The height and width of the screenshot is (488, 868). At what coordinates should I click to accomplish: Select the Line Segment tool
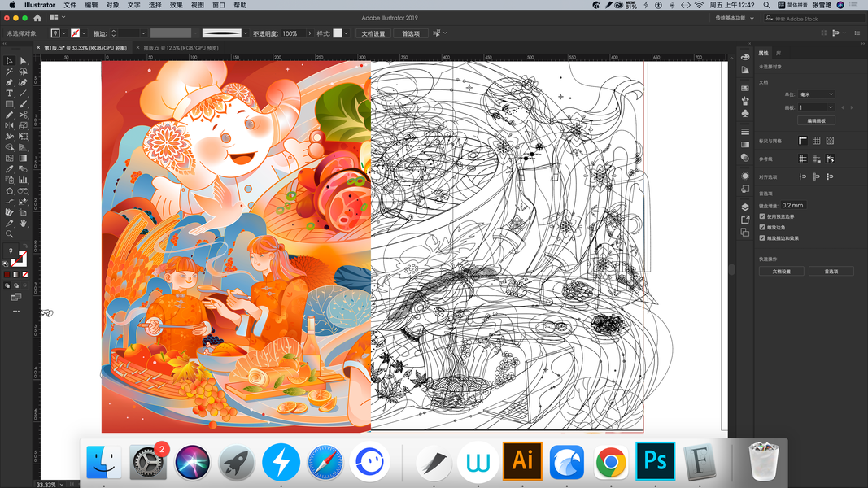(x=23, y=93)
